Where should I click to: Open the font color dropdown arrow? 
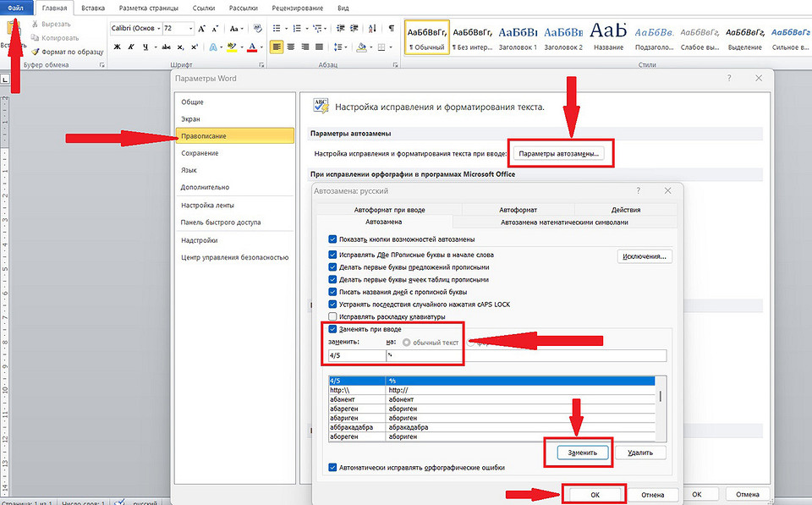(261, 47)
